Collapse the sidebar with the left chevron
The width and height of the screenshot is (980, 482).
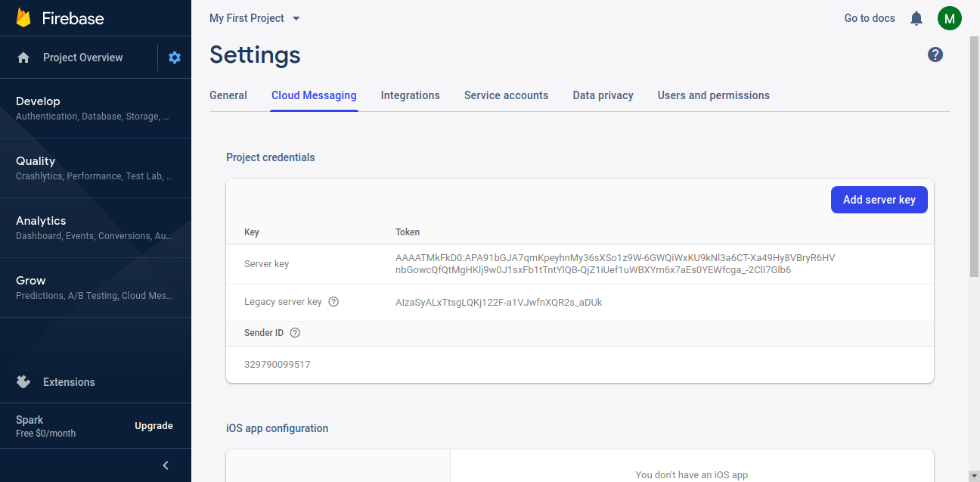pyautogui.click(x=166, y=465)
